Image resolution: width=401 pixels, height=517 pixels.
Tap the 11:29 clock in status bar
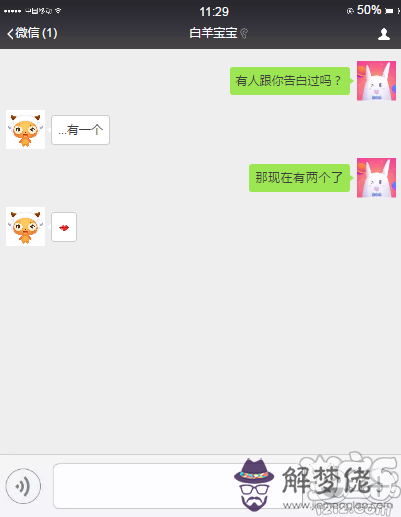pyautogui.click(x=214, y=12)
